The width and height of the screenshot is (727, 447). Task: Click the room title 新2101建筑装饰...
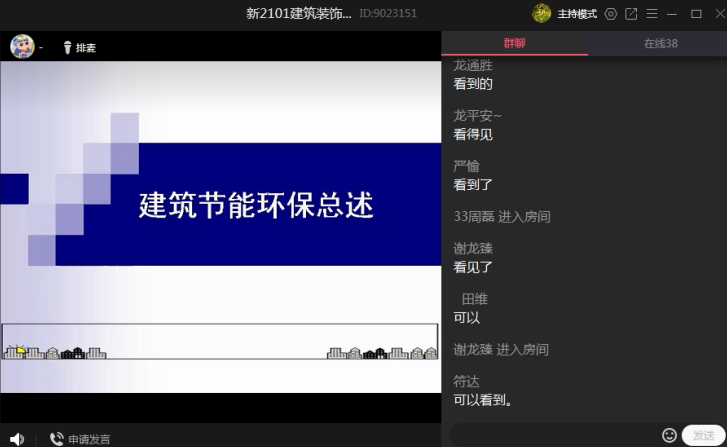[299, 13]
